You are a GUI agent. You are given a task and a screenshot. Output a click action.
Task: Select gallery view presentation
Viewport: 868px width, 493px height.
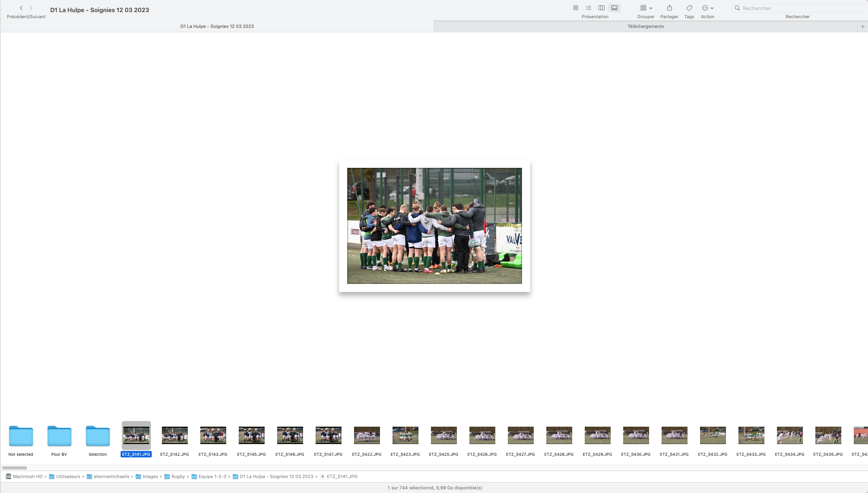[x=614, y=8]
